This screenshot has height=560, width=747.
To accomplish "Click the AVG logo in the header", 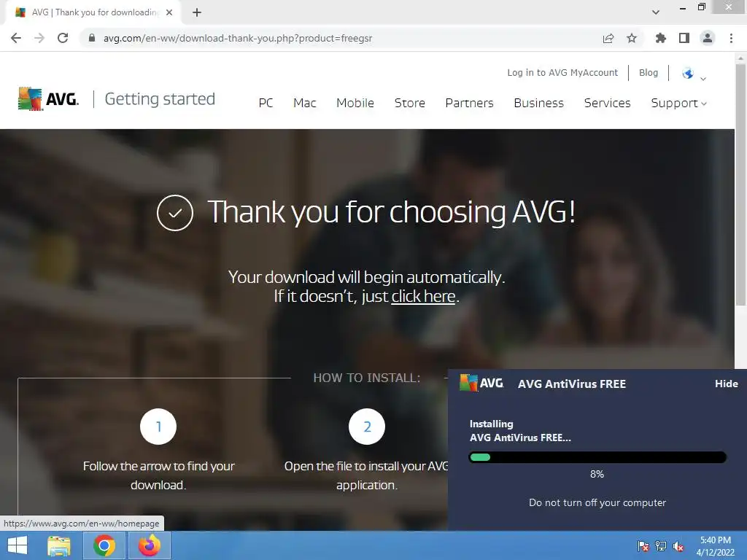I will click(x=48, y=98).
